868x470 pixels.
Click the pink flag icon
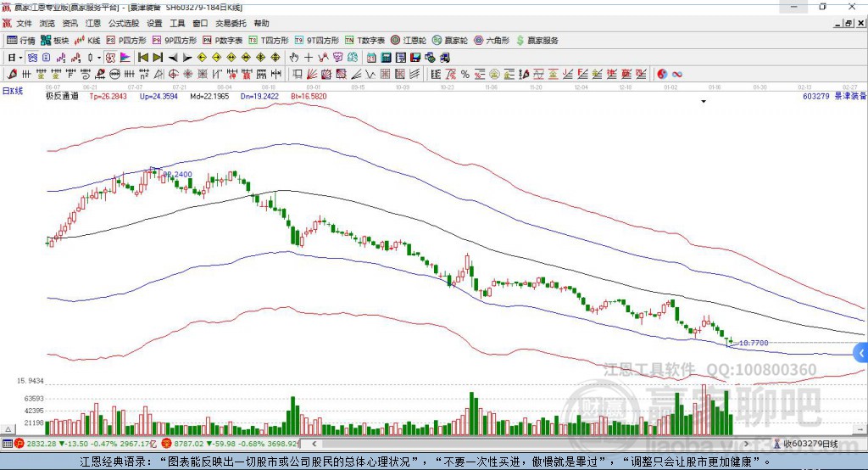[x=125, y=58]
